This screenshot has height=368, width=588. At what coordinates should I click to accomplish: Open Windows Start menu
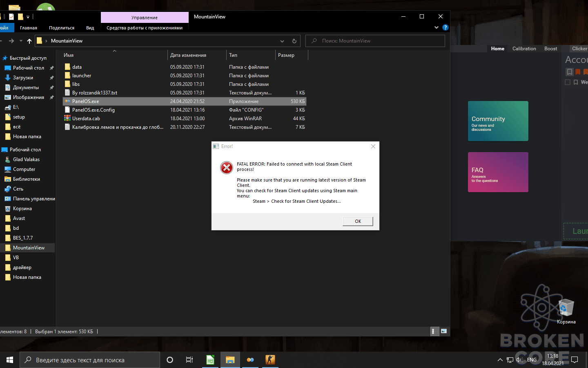[x=10, y=360]
